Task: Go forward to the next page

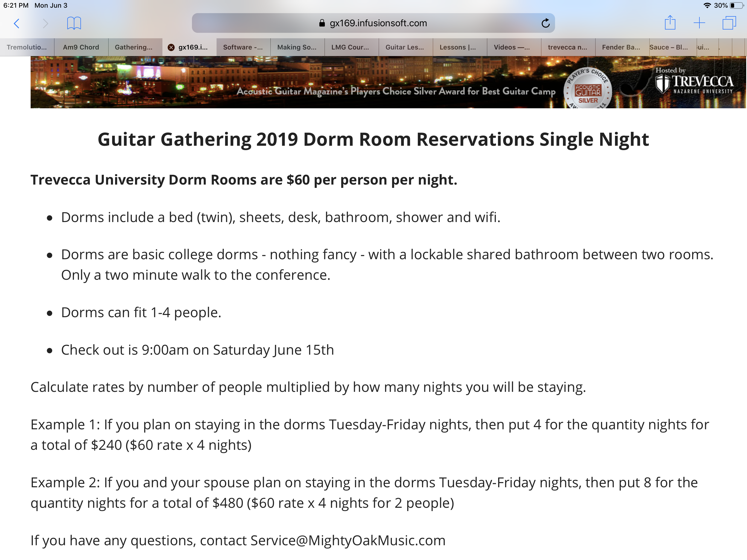Action: (46, 23)
